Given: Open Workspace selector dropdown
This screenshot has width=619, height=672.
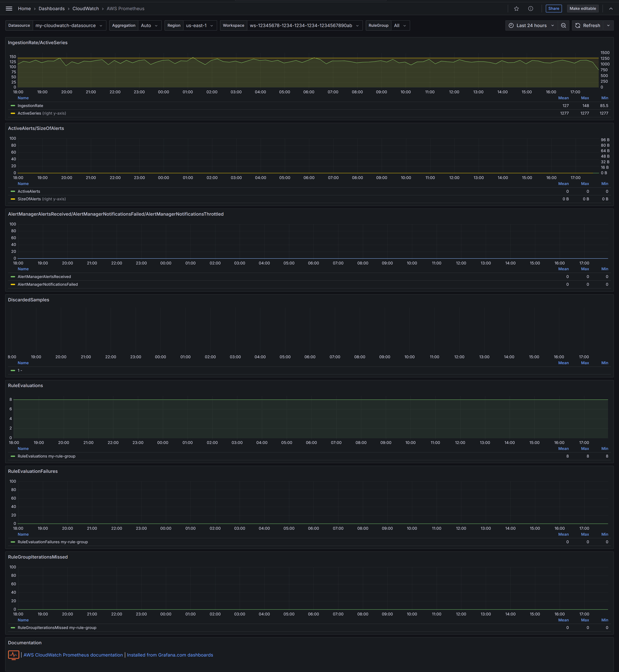Looking at the screenshot, I should (305, 26).
